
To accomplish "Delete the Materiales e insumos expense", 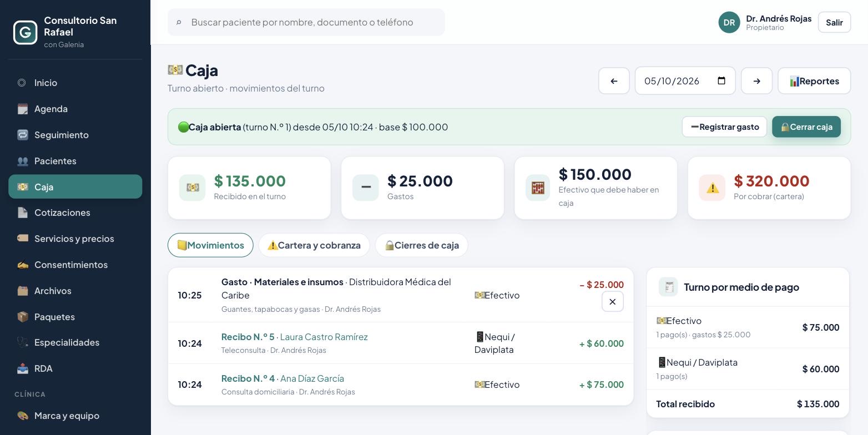I will 613,302.
